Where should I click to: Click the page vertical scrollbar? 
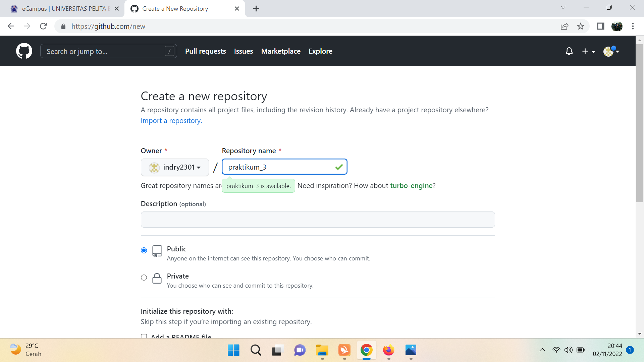click(640, 123)
